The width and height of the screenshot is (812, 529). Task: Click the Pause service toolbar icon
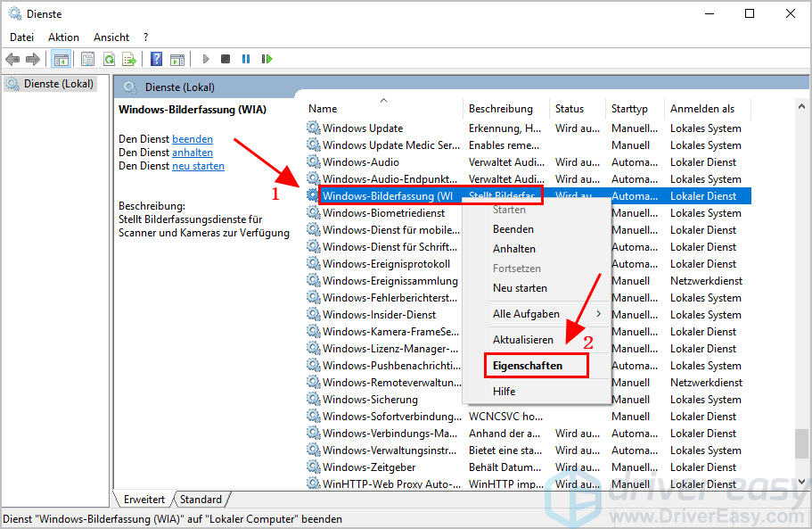coord(246,59)
